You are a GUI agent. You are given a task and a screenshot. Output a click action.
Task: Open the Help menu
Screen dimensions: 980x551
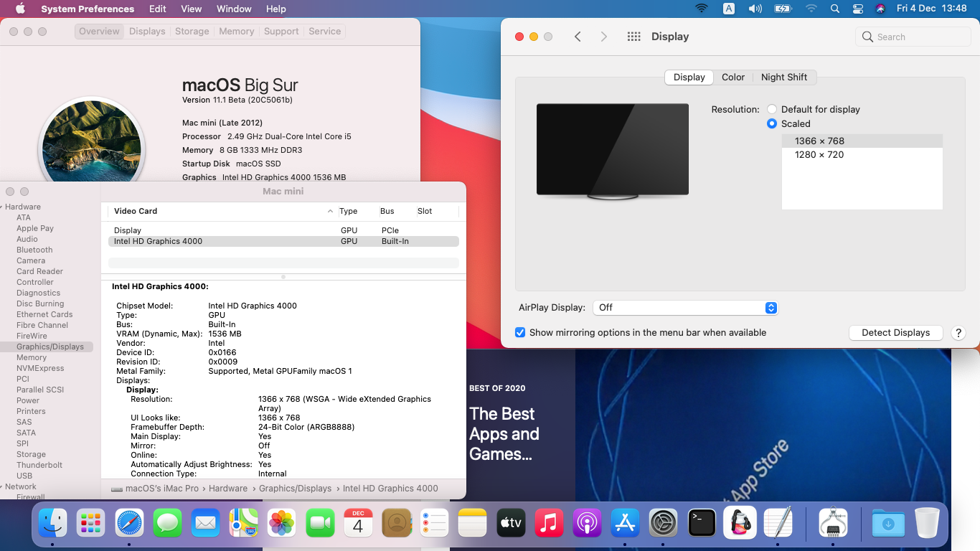click(275, 9)
